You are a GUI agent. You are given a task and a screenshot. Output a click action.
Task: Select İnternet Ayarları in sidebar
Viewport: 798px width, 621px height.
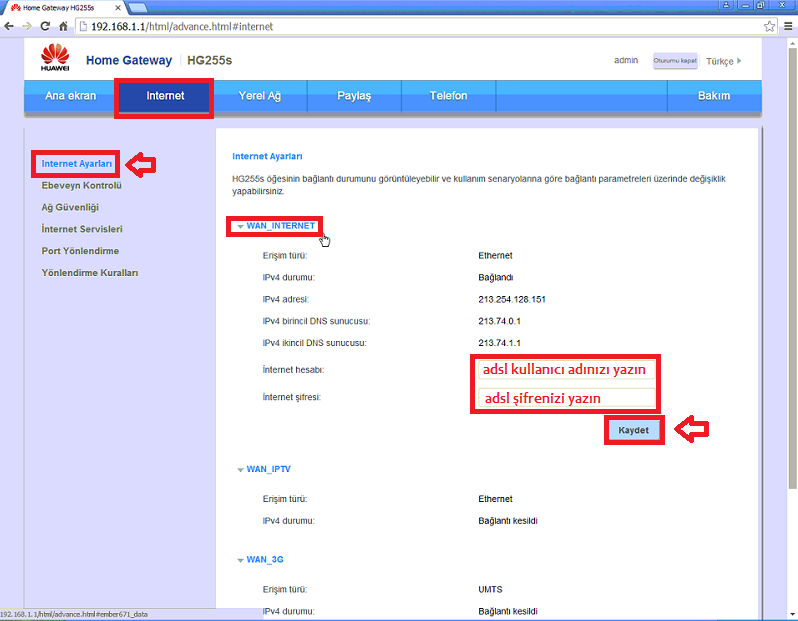76,163
